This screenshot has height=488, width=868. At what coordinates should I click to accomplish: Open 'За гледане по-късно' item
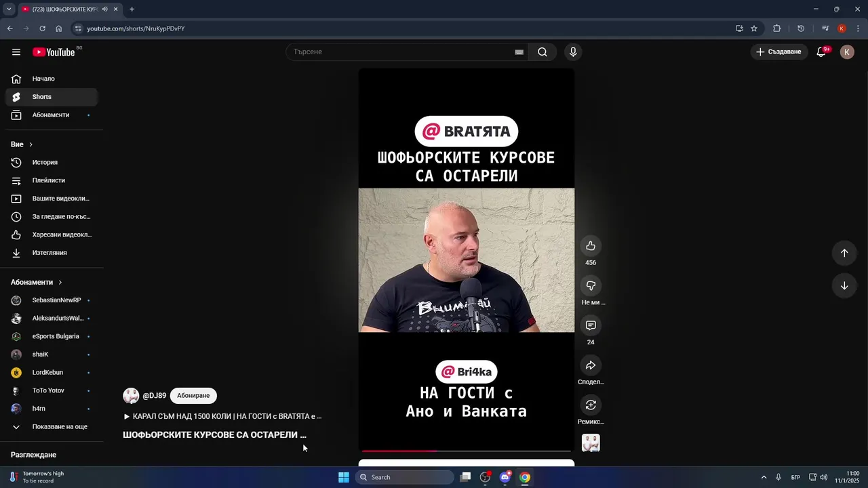tap(52, 217)
